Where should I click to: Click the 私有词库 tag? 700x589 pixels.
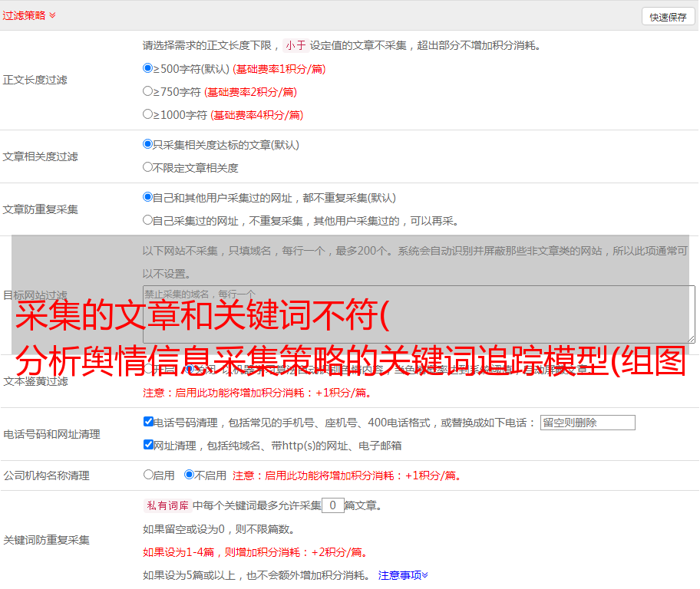click(x=166, y=505)
